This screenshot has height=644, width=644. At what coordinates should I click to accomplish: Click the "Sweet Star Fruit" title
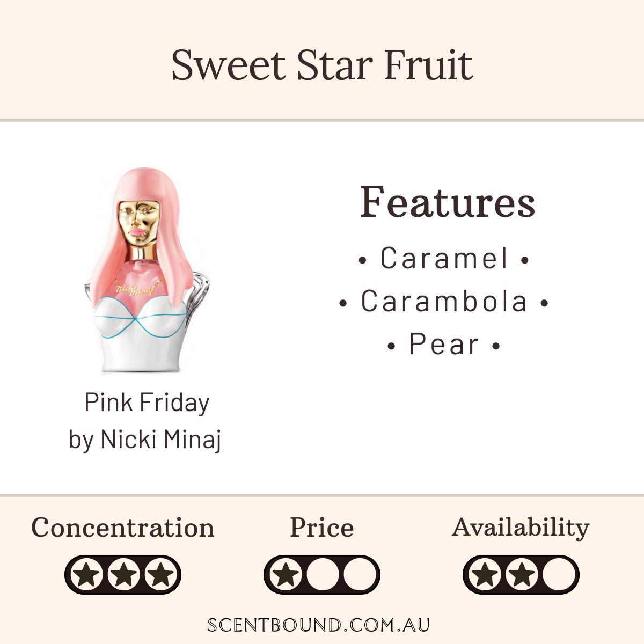(322, 65)
